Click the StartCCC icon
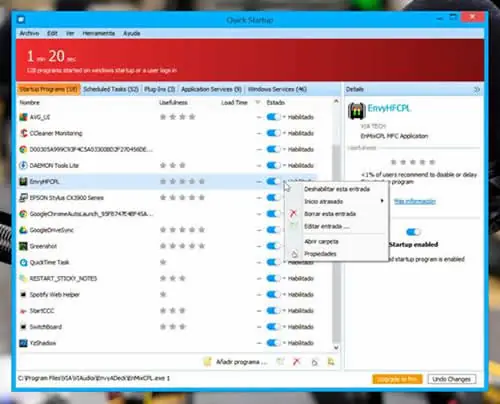This screenshot has height=404, width=500. [x=23, y=311]
